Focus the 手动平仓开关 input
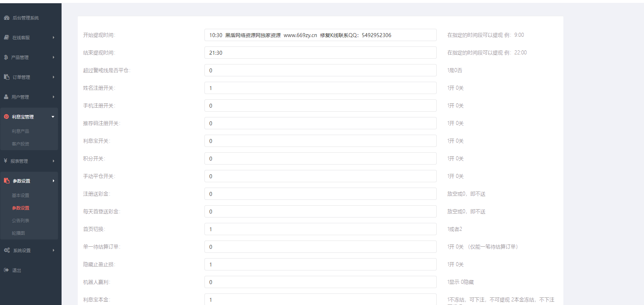The width and height of the screenshot is (644, 305). point(320,176)
